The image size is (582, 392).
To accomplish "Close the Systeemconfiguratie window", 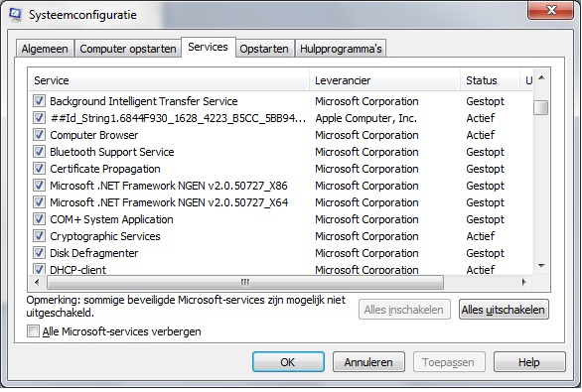I will coord(551,10).
